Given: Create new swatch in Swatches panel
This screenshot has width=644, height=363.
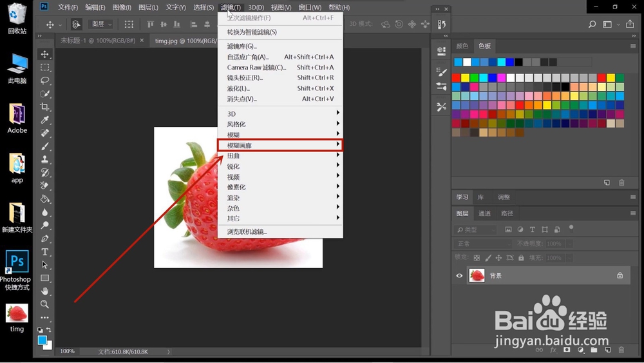Looking at the screenshot, I should [x=607, y=182].
